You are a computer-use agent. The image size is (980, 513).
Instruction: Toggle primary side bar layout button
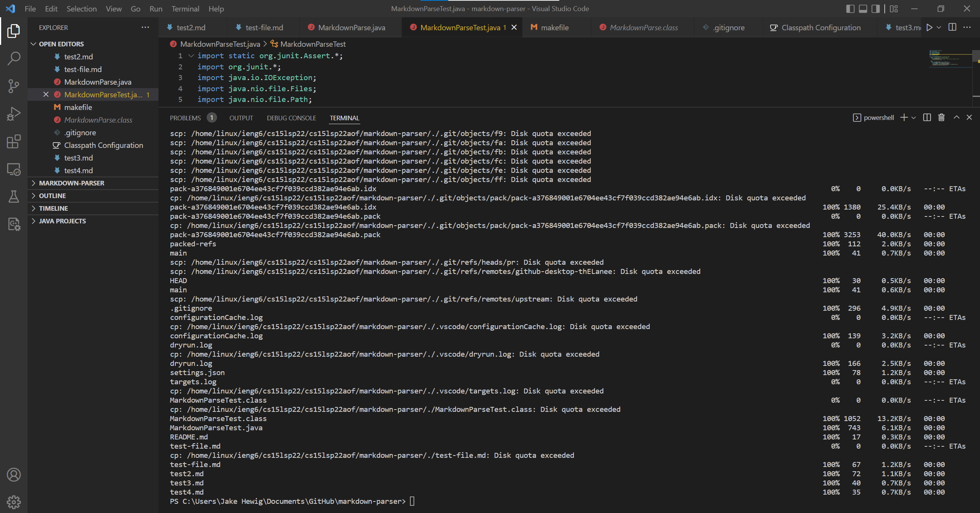[850, 9]
